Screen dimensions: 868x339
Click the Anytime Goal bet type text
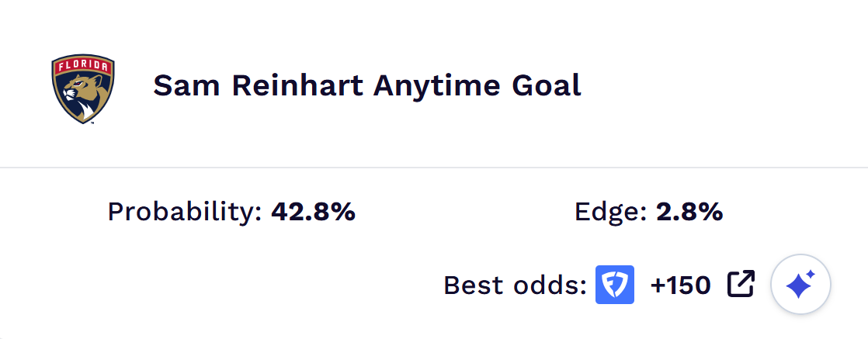pos(477,85)
